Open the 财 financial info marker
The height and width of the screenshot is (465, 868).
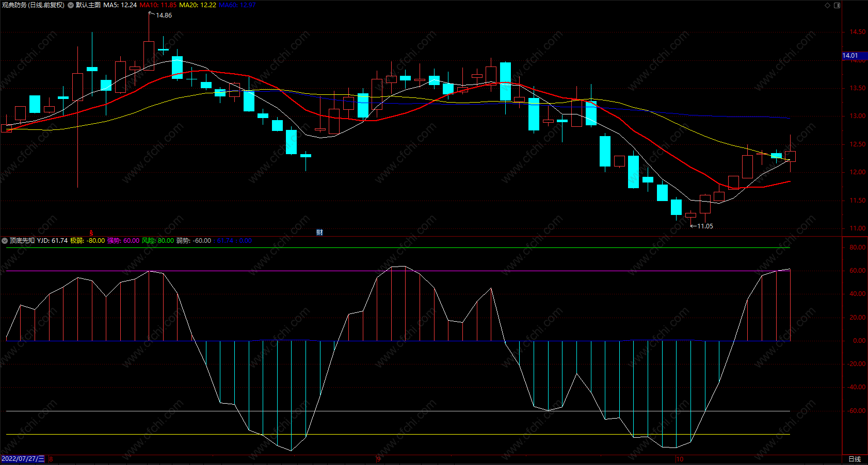(319, 232)
